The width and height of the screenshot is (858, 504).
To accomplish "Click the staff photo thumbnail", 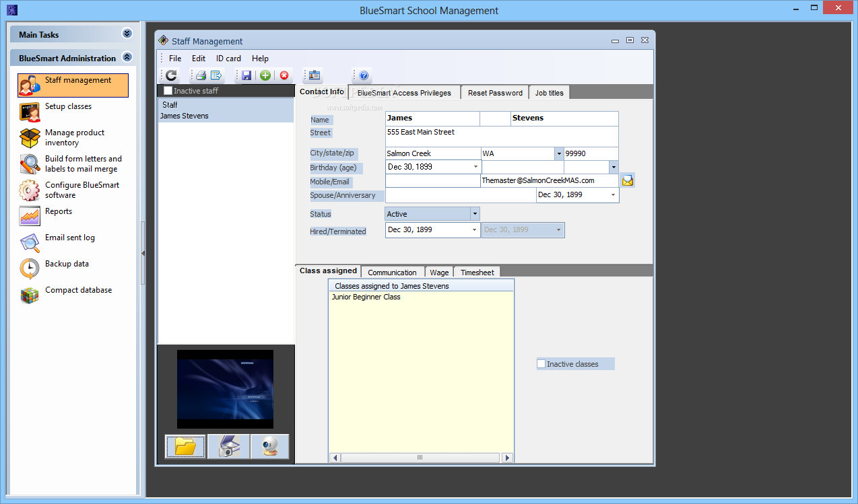I will pyautogui.click(x=225, y=389).
